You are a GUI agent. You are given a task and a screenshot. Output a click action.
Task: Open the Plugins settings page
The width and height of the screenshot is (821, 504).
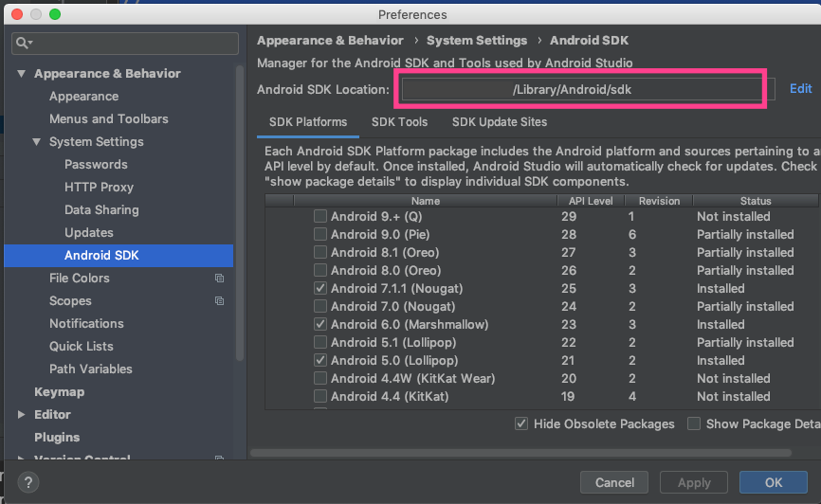[x=57, y=437]
